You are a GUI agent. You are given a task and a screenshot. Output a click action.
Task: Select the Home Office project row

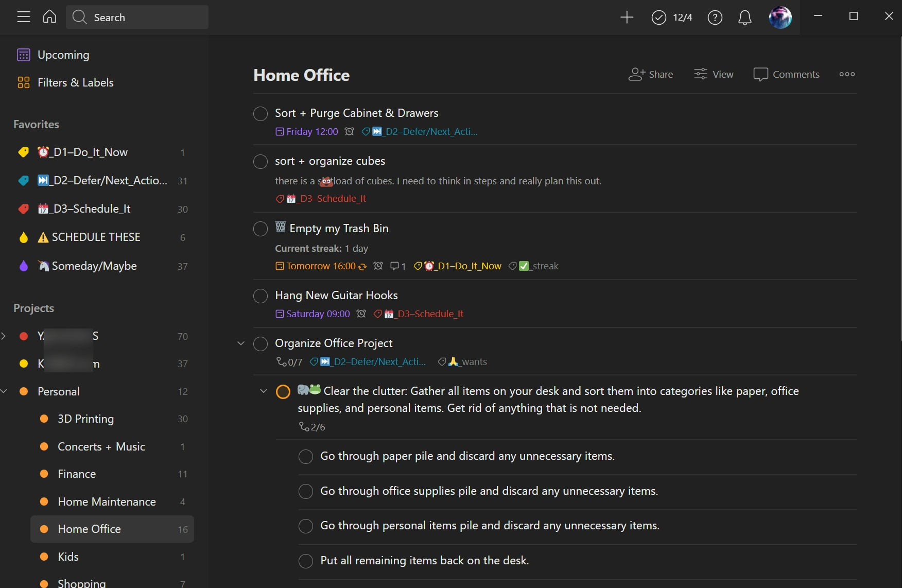(x=112, y=529)
